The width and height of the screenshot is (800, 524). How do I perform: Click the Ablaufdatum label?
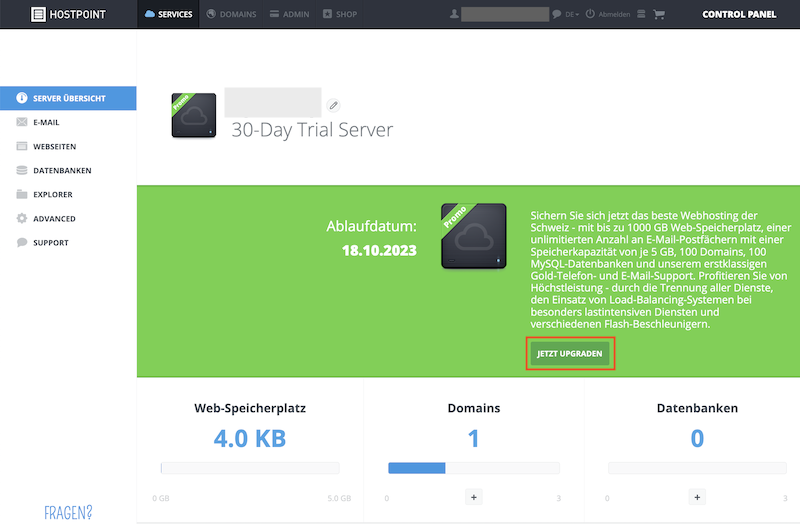pyautogui.click(x=371, y=226)
